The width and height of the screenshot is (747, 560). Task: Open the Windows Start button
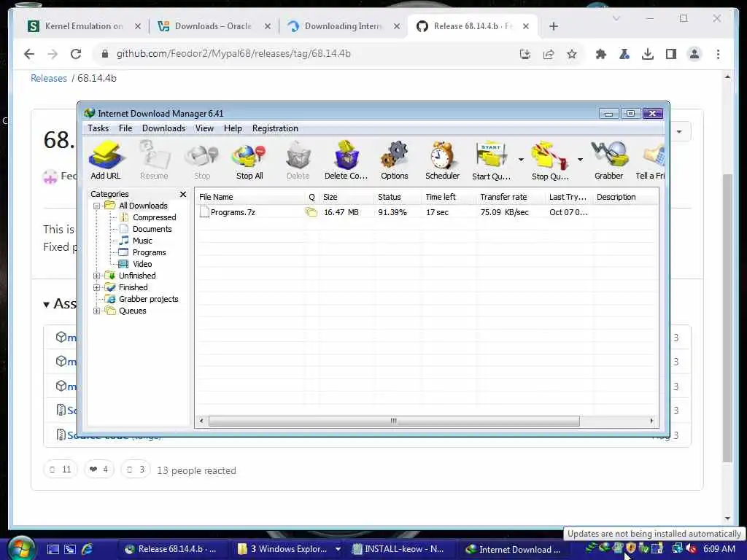pos(21,548)
